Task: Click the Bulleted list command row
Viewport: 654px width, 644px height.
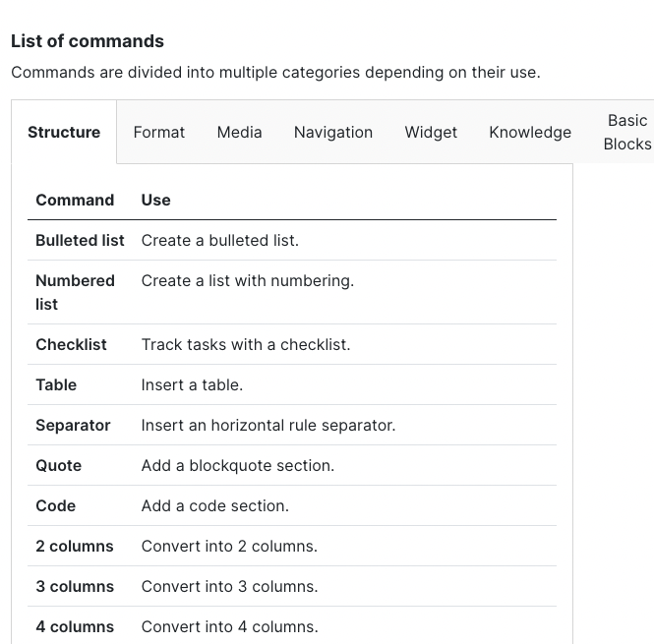Action: coord(80,240)
